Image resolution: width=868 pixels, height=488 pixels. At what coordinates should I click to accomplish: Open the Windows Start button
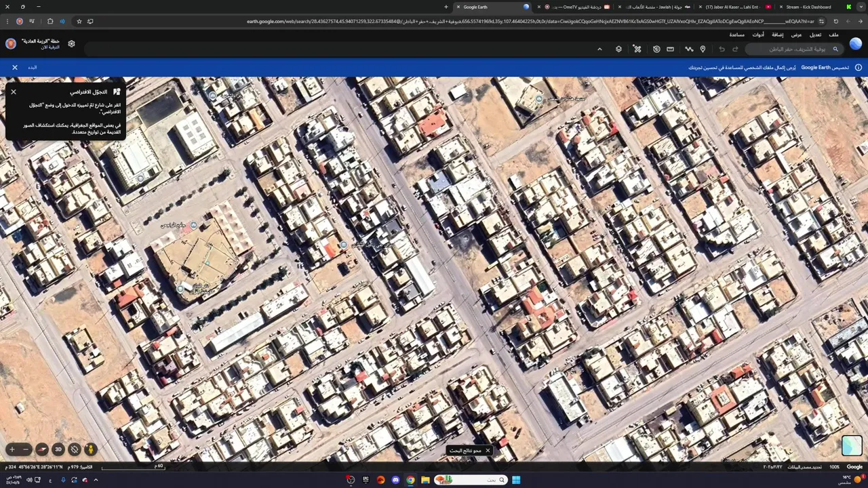(516, 480)
